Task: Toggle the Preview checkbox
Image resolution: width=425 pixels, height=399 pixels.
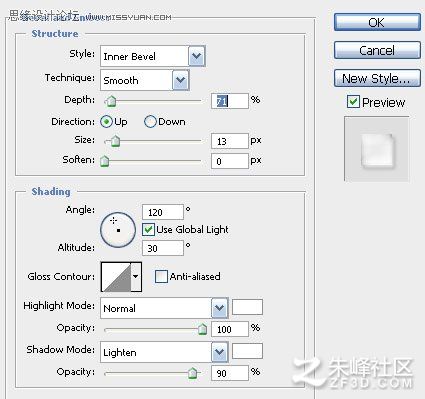Action: 353,102
